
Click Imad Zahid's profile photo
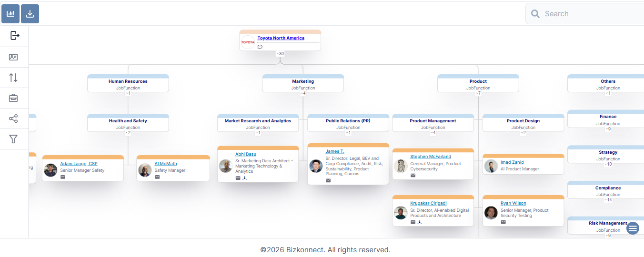491,166
